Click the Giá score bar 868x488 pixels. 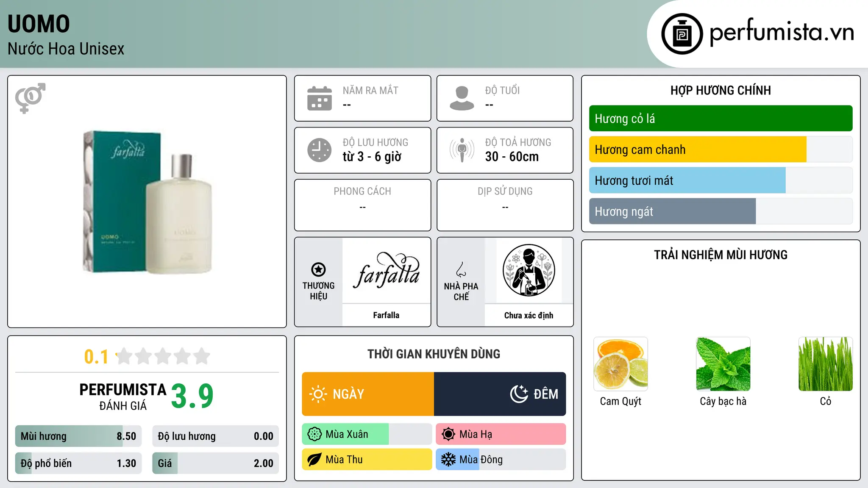(216, 463)
